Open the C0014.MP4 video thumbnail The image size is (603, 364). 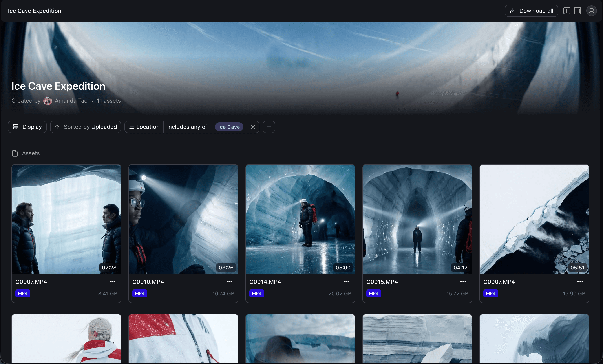tap(300, 219)
